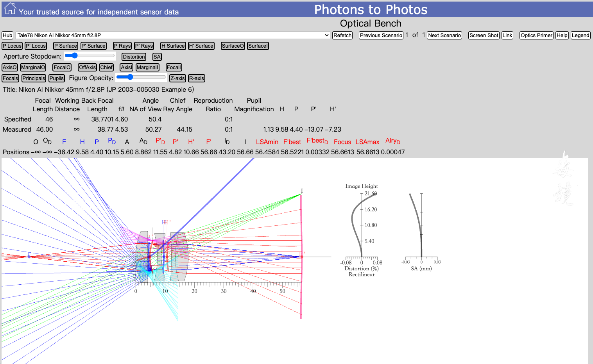Open the lens selection dropdown

(x=173, y=35)
